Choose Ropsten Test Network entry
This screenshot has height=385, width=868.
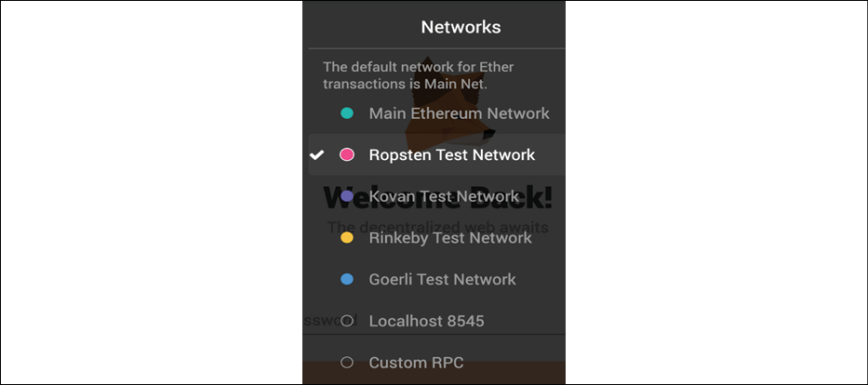pos(436,155)
